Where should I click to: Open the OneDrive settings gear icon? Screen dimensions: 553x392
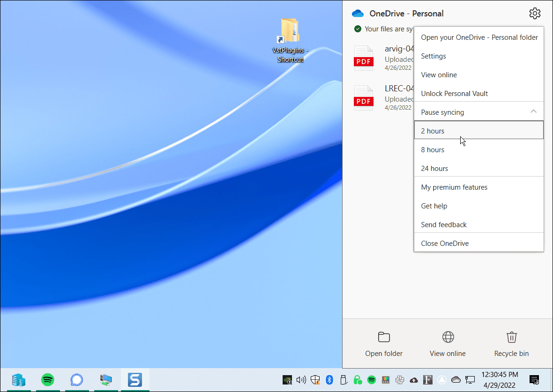(x=535, y=14)
